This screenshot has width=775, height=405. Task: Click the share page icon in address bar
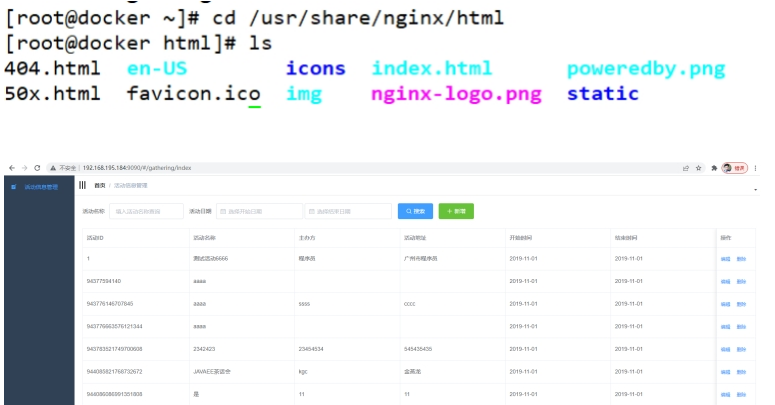tap(686, 168)
